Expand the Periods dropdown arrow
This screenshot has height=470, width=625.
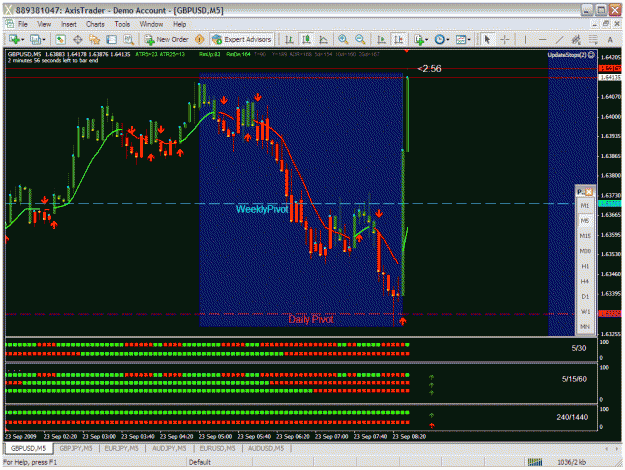point(448,40)
